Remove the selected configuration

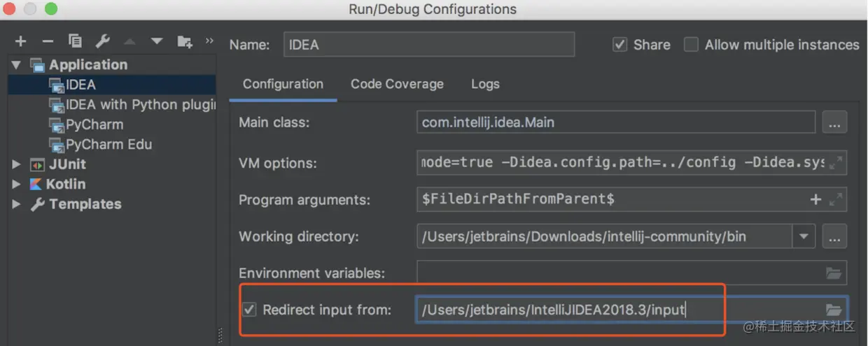[x=48, y=42]
